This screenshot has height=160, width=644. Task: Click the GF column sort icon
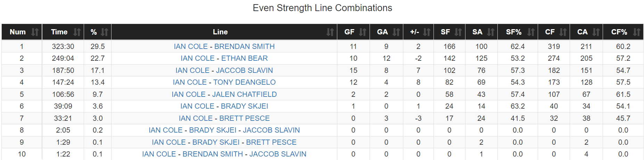363,32
